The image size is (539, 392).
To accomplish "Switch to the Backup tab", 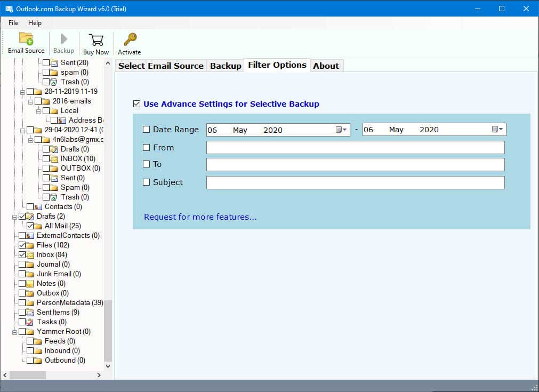I will 226,66.
